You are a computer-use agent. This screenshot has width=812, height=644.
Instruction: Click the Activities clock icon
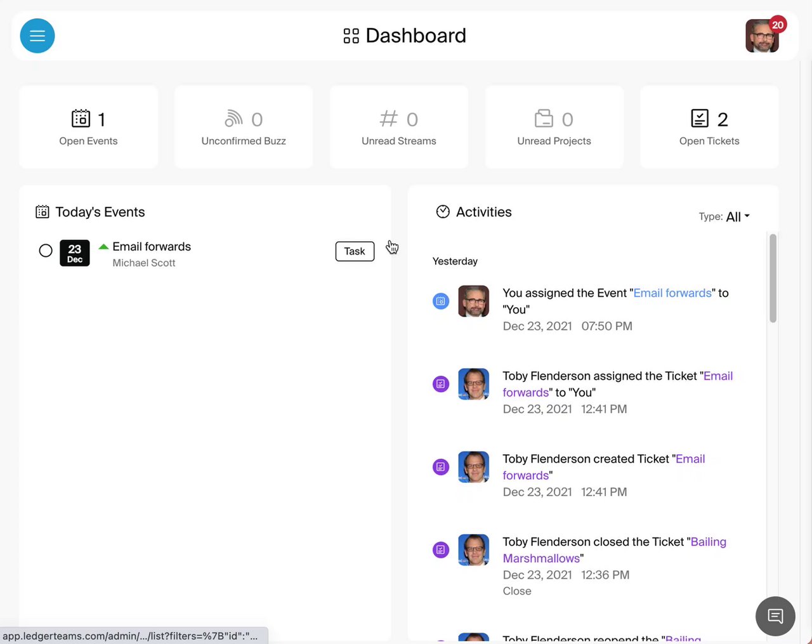(443, 212)
